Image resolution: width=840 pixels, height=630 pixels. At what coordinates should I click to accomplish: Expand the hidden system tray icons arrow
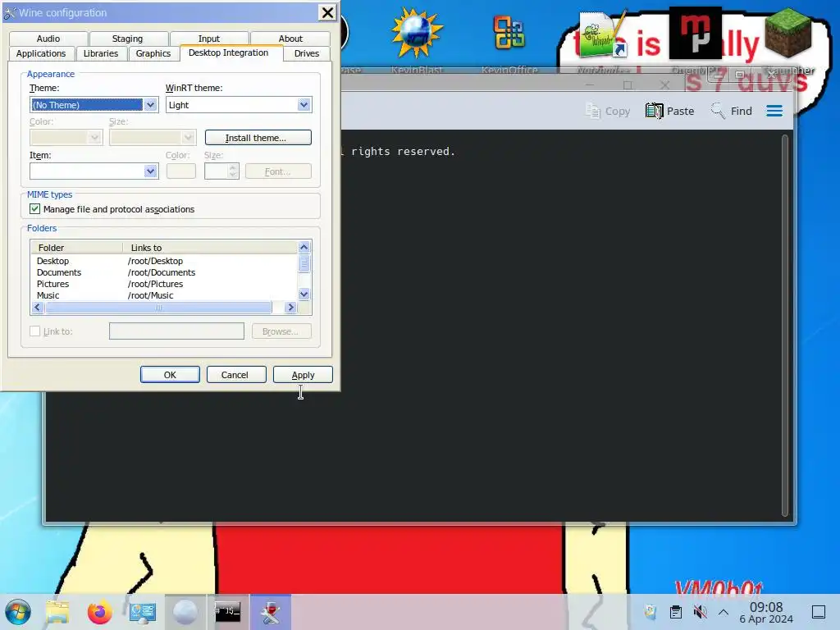click(x=724, y=612)
